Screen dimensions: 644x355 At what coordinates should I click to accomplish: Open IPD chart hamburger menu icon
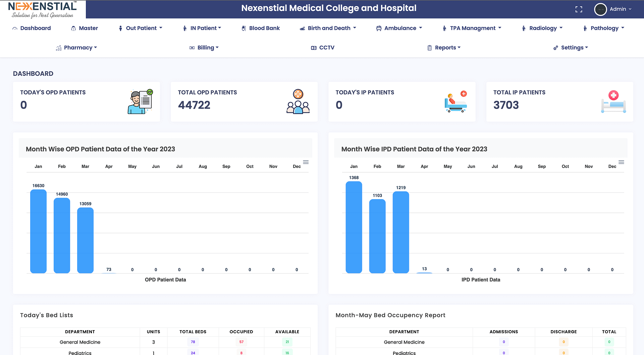click(621, 162)
